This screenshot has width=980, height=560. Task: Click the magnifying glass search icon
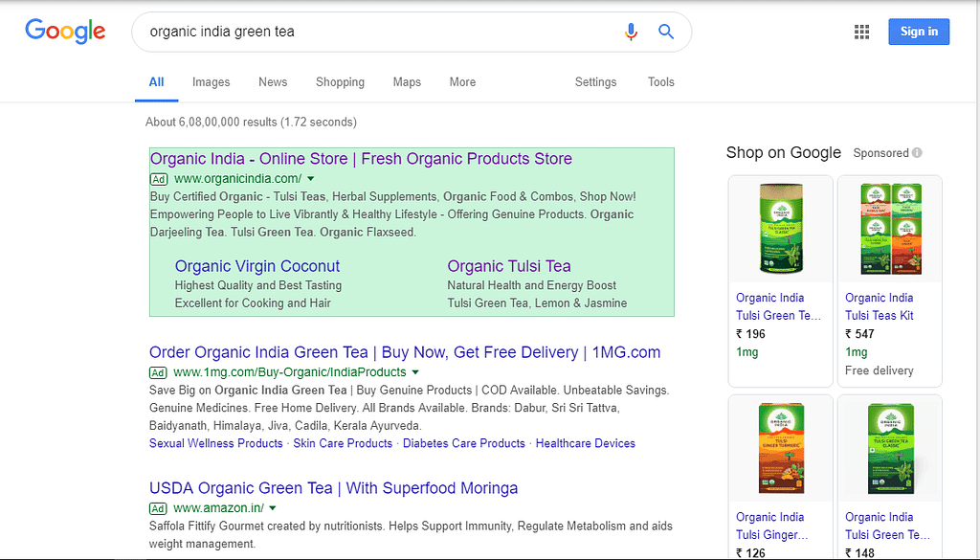tap(666, 32)
